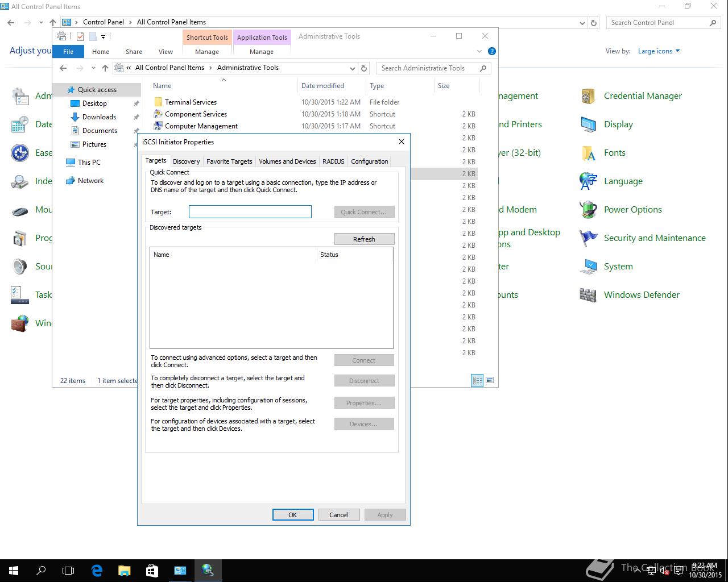Open Task View on taskbar
Screen dimensions: 728x582
click(x=68, y=570)
